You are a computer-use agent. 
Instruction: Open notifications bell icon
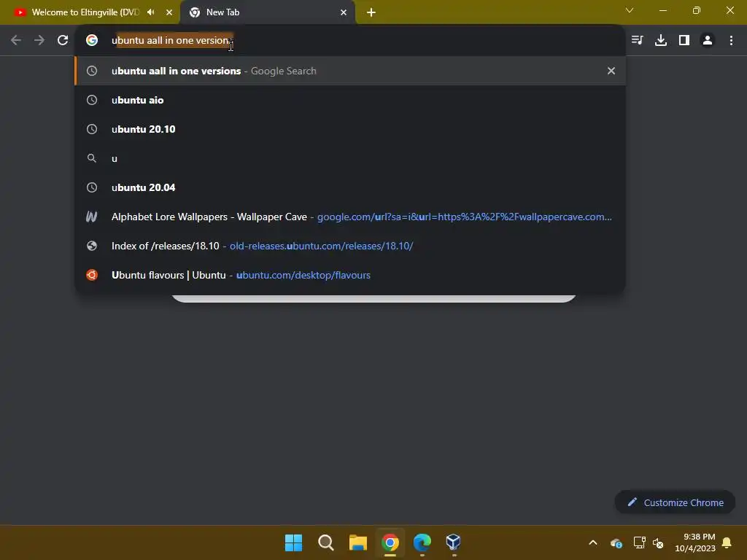tap(727, 542)
